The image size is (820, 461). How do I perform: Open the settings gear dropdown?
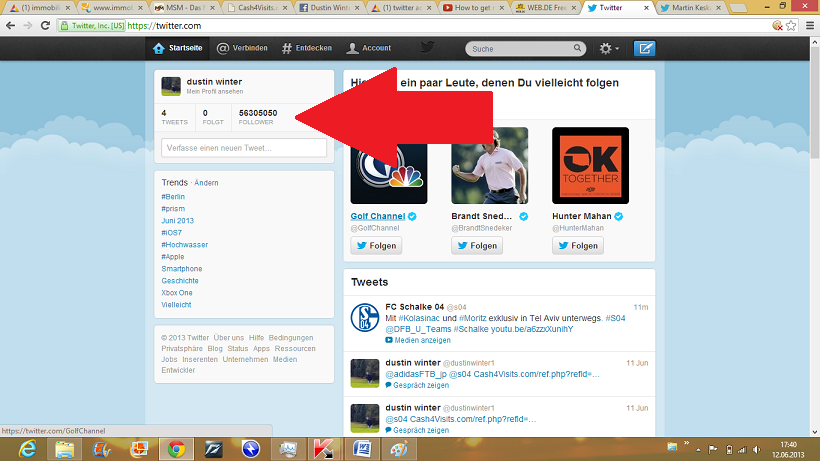[x=608, y=48]
